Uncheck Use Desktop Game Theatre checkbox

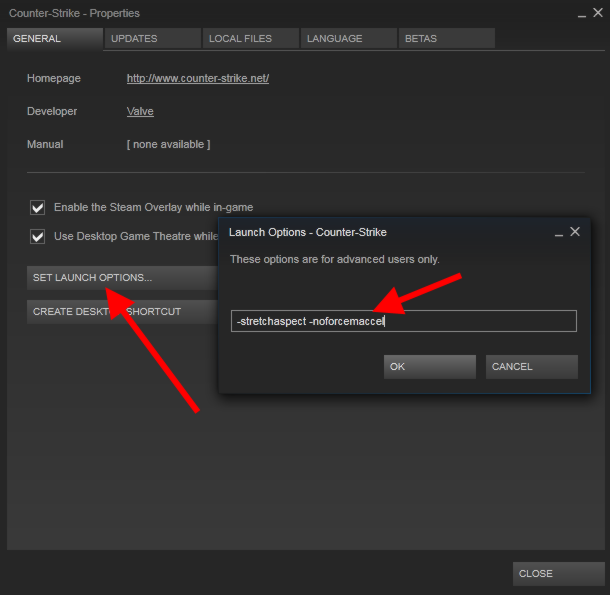coord(38,237)
